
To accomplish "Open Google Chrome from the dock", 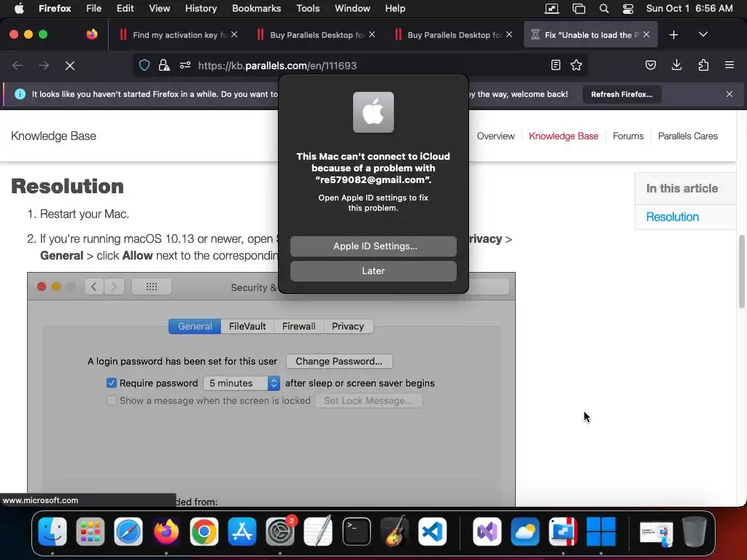I will pyautogui.click(x=204, y=532).
